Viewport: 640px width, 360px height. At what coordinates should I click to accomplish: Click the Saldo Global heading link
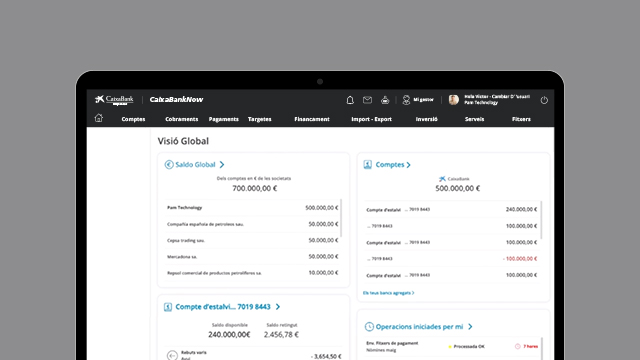[195, 164]
